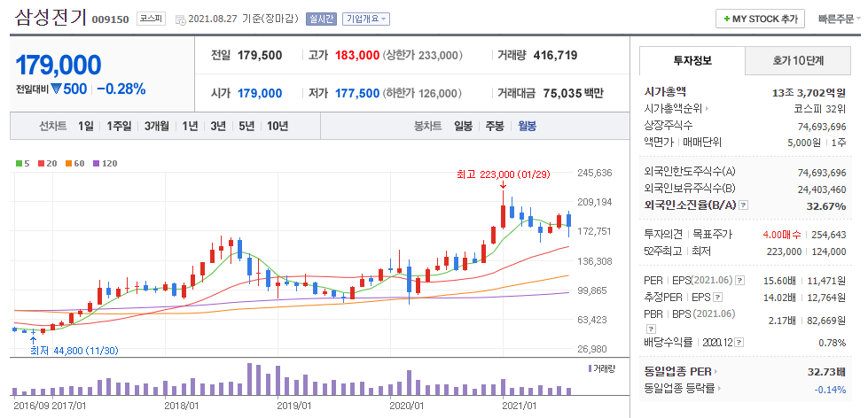Screen dimensions: 868x418
Task: Click the 동일업종 PER 32.73배 value
Action: pos(827,372)
